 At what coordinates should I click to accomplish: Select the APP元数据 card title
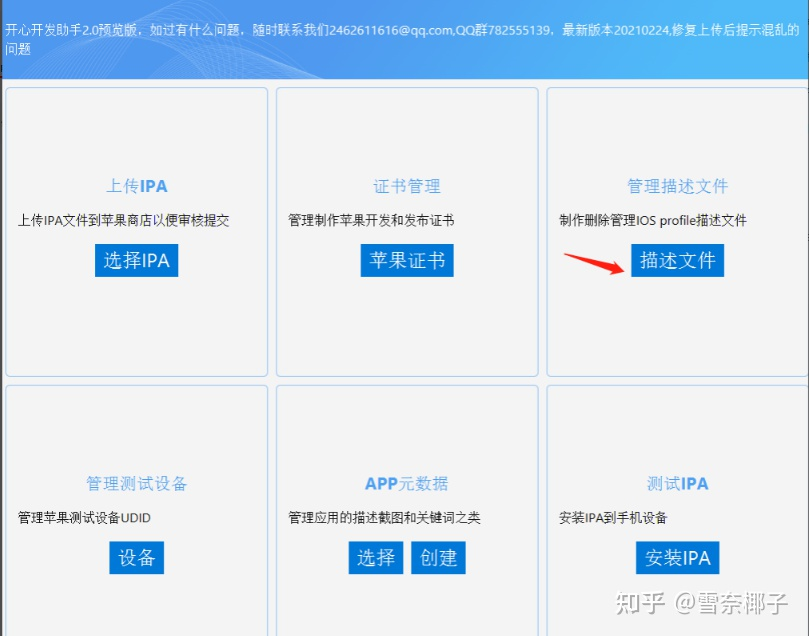407,483
